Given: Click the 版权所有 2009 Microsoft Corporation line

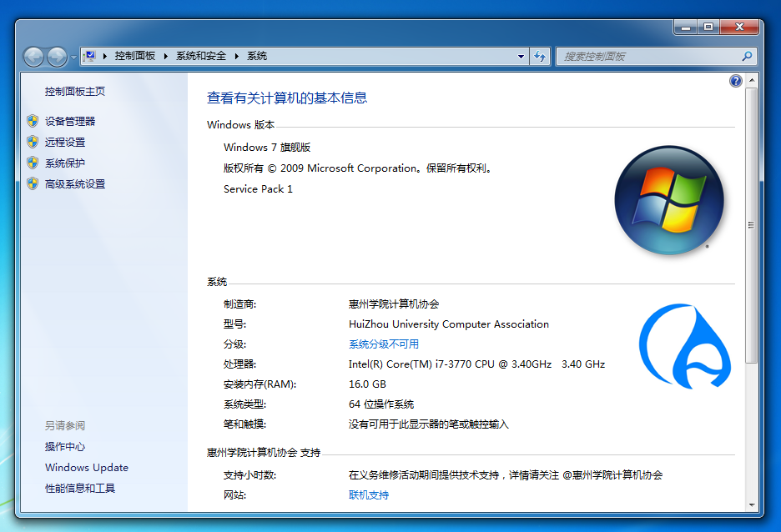Looking at the screenshot, I should pyautogui.click(x=358, y=168).
